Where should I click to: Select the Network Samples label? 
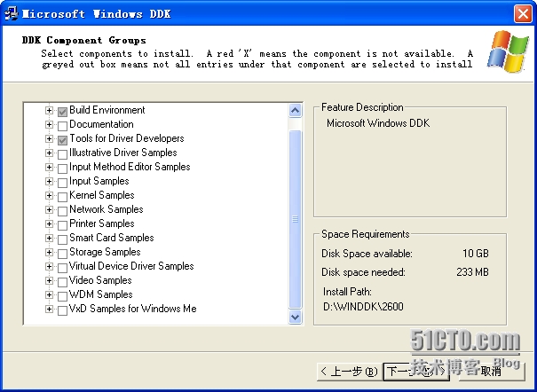[107, 209]
